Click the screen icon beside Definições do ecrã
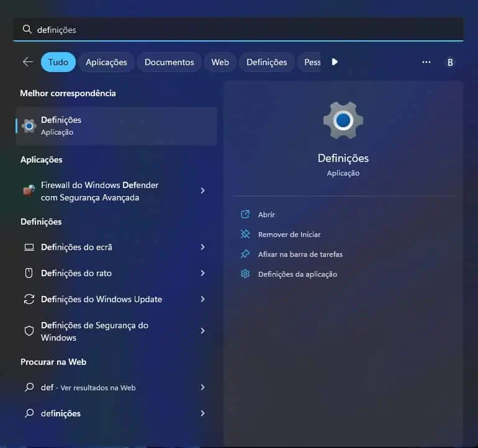The image size is (478, 448). pyautogui.click(x=29, y=247)
